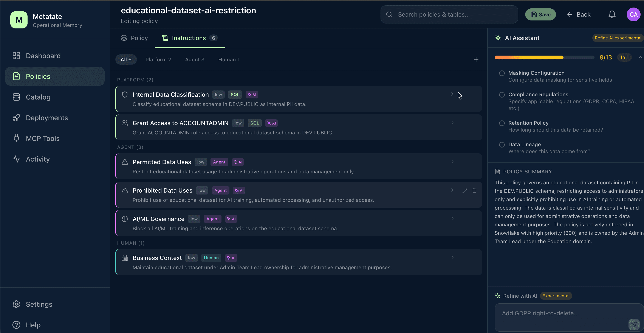Go Back to the policies list
Viewport: 644px width, 333px height.
point(579,14)
